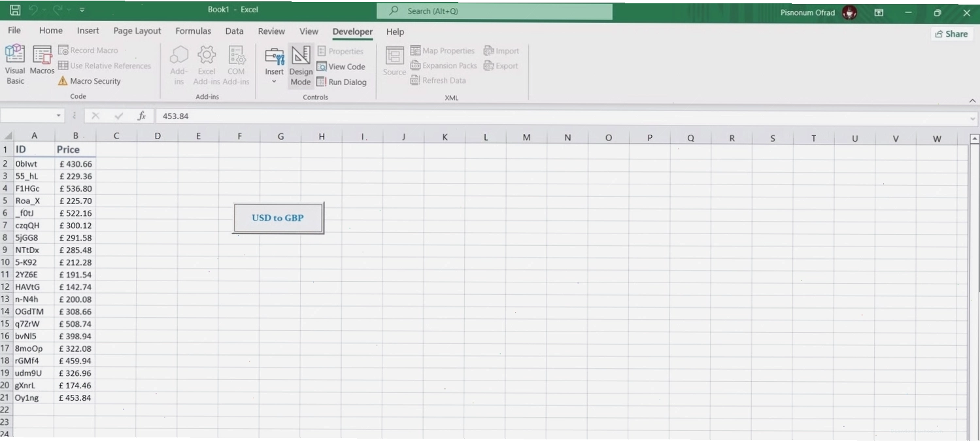This screenshot has height=442, width=980.
Task: Click Run Dialog
Action: (x=341, y=82)
